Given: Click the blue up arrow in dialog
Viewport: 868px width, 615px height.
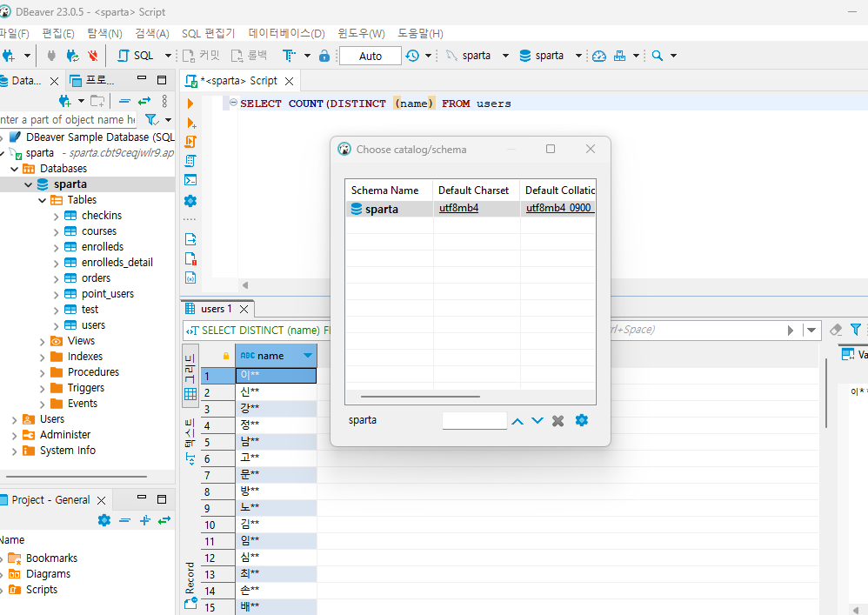Looking at the screenshot, I should [517, 421].
